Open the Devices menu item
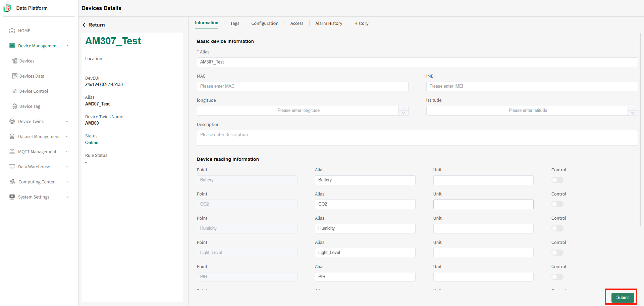This screenshot has height=306, width=644. [x=27, y=61]
